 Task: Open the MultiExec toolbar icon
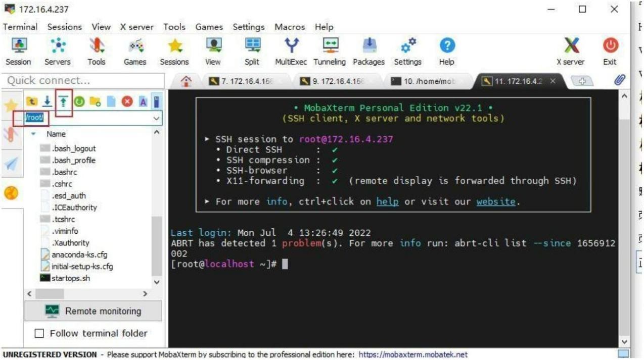click(x=291, y=52)
